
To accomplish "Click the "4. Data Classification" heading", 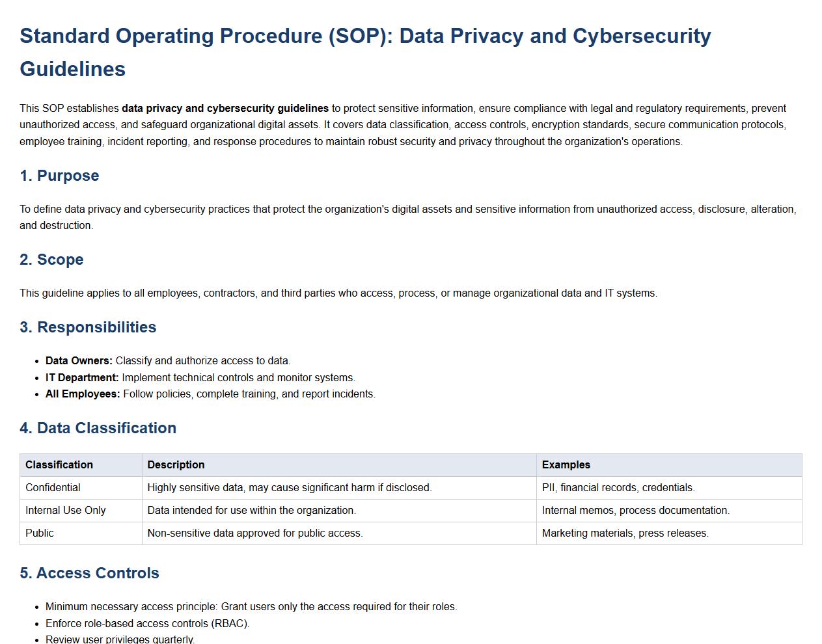I will pyautogui.click(x=98, y=428).
